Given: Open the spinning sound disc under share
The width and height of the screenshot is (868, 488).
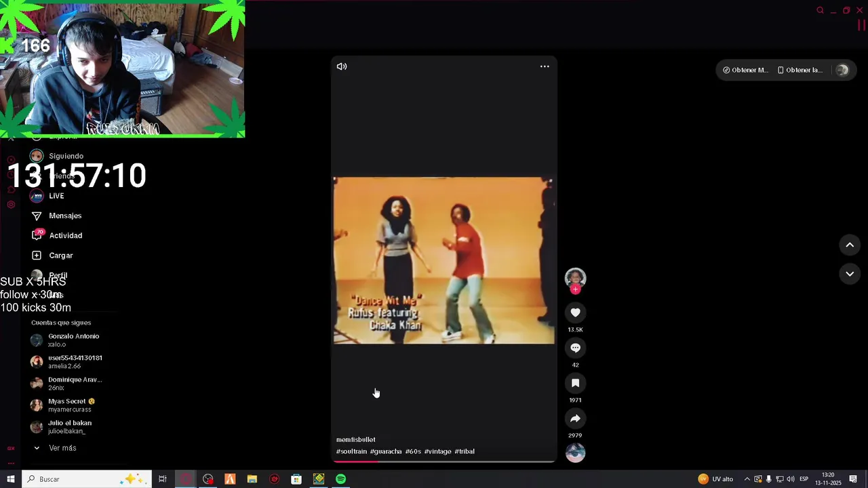Looking at the screenshot, I should pos(575,453).
